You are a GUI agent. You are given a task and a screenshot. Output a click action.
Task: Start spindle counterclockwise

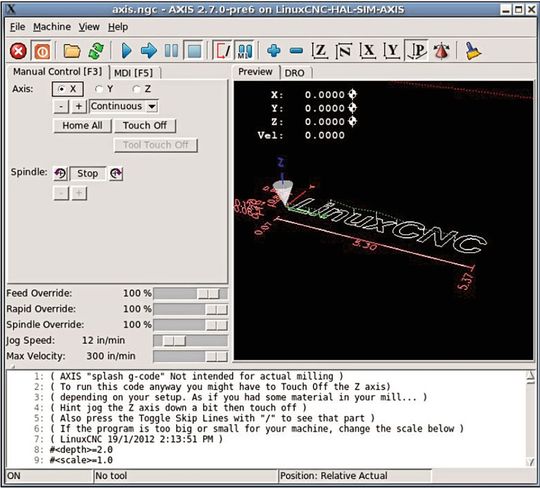click(60, 173)
